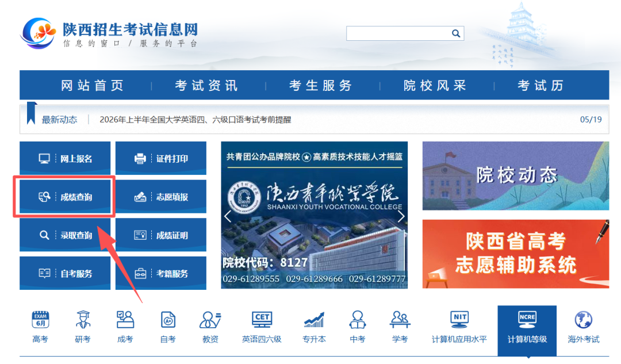The width and height of the screenshot is (621, 364).
Task: Open the 院校风采 menu
Action: (435, 85)
